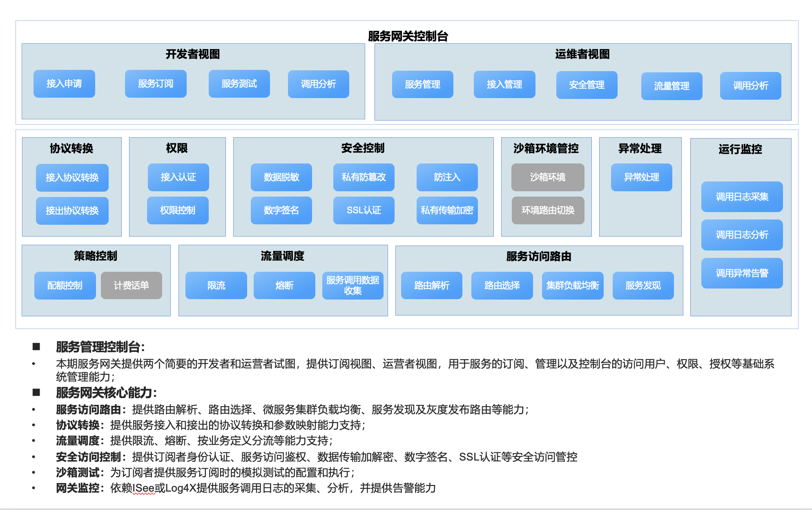The image size is (812, 510).
Task: Click the 策略控制 panel heading
Action: (96, 256)
